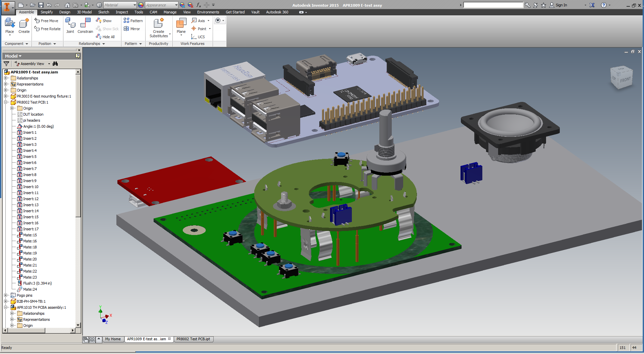Open the Inspect ribbon tab

tap(122, 12)
